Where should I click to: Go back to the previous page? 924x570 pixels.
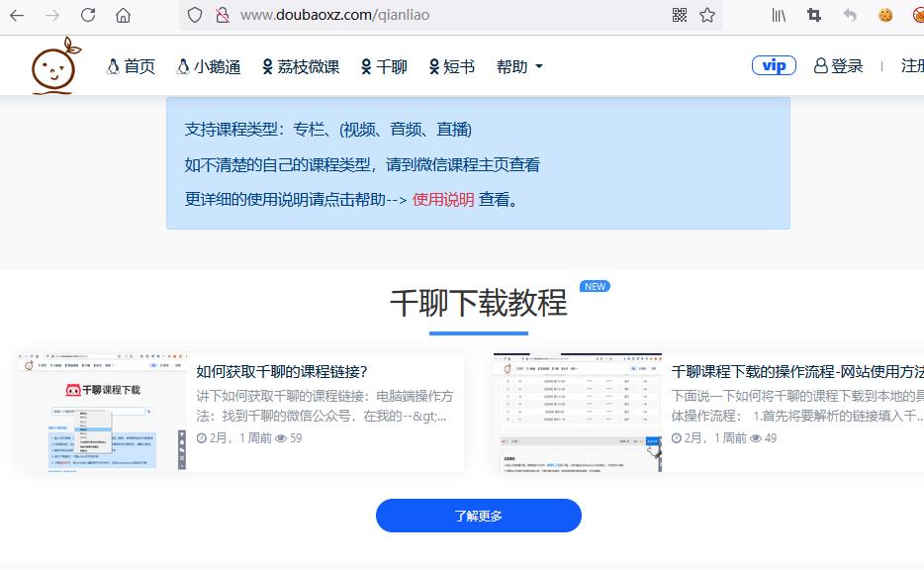tap(17, 15)
